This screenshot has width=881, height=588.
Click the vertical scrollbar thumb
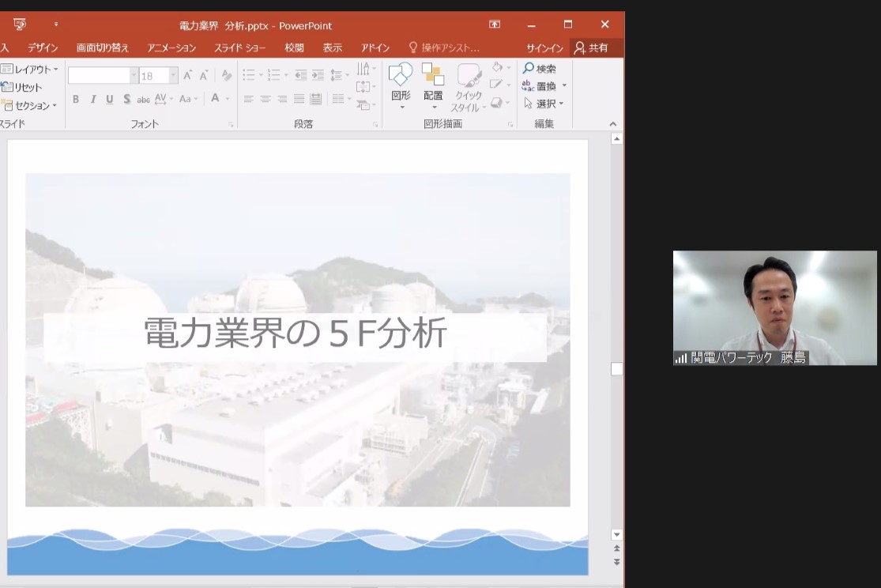[616, 369]
